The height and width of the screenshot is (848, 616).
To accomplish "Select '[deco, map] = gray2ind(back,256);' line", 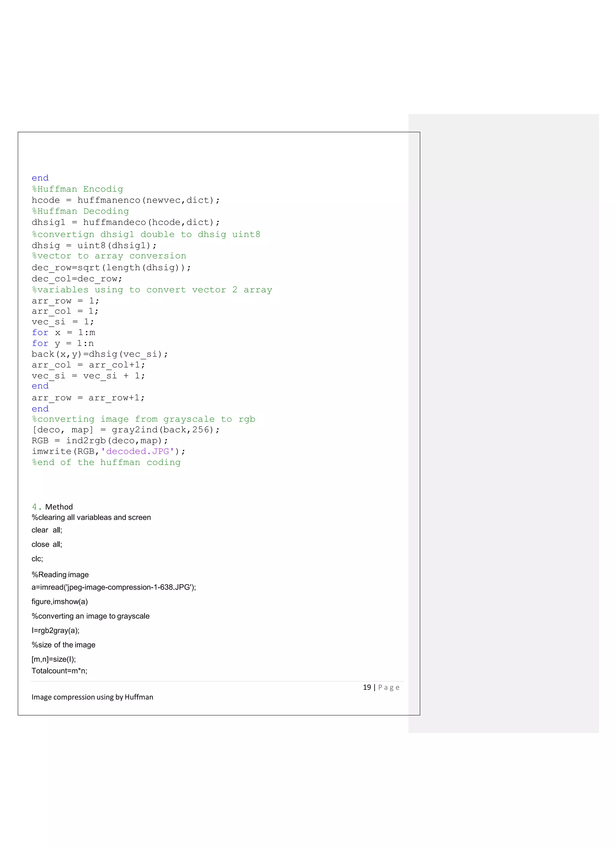I will tap(126, 430).
